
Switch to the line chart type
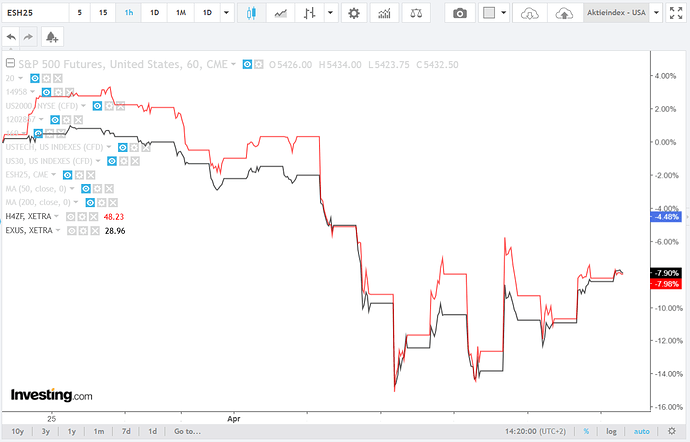tap(280, 13)
